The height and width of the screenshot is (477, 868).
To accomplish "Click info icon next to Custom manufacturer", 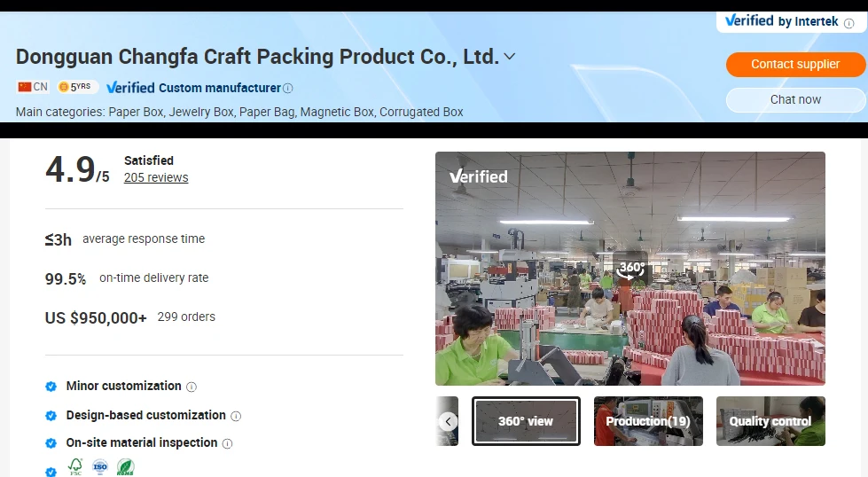I will click(x=288, y=88).
